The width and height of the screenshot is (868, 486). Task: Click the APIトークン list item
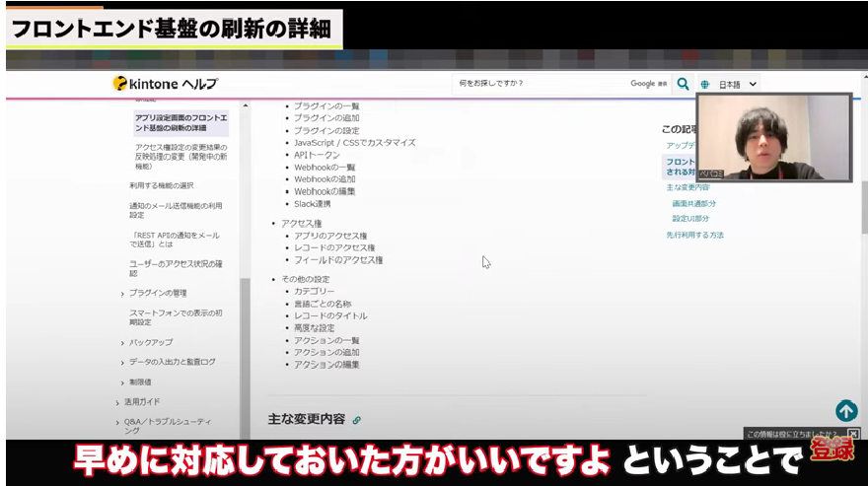pyautogui.click(x=317, y=155)
